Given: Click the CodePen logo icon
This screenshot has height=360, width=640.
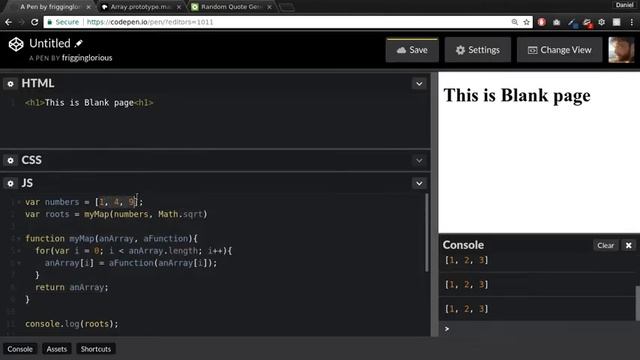Looking at the screenshot, I should [x=16, y=44].
